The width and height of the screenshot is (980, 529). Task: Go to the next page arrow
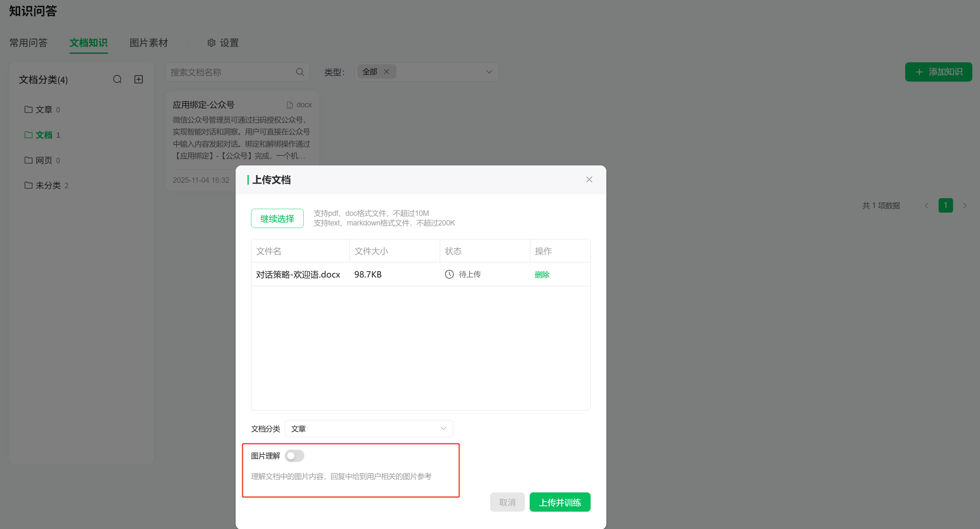click(965, 206)
